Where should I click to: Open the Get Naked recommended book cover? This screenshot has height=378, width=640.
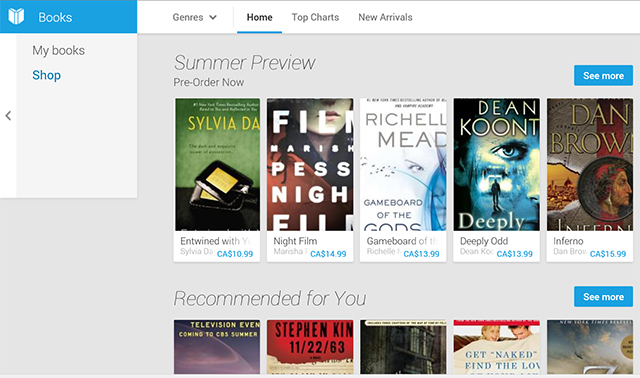497,347
